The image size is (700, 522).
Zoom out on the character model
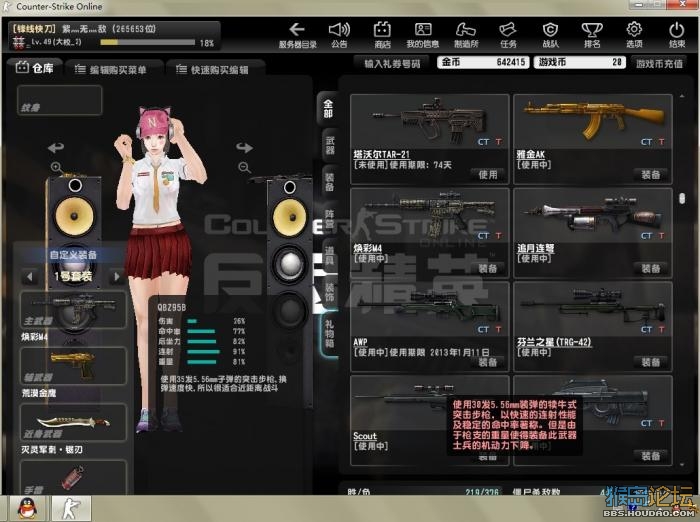click(x=244, y=167)
